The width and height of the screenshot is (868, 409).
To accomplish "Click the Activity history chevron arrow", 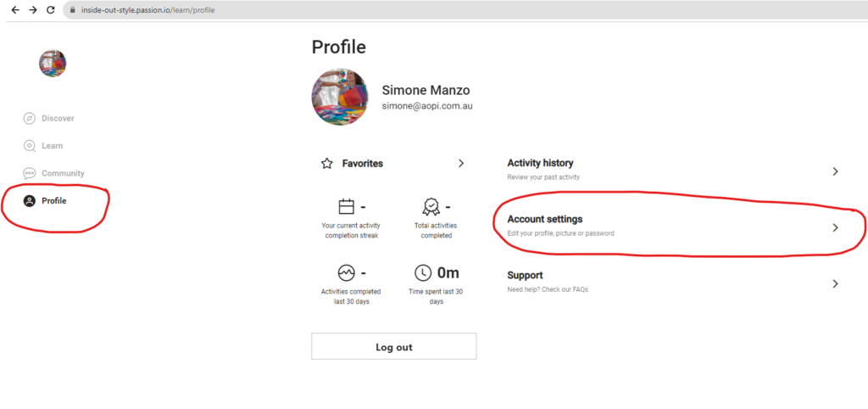I will click(835, 171).
